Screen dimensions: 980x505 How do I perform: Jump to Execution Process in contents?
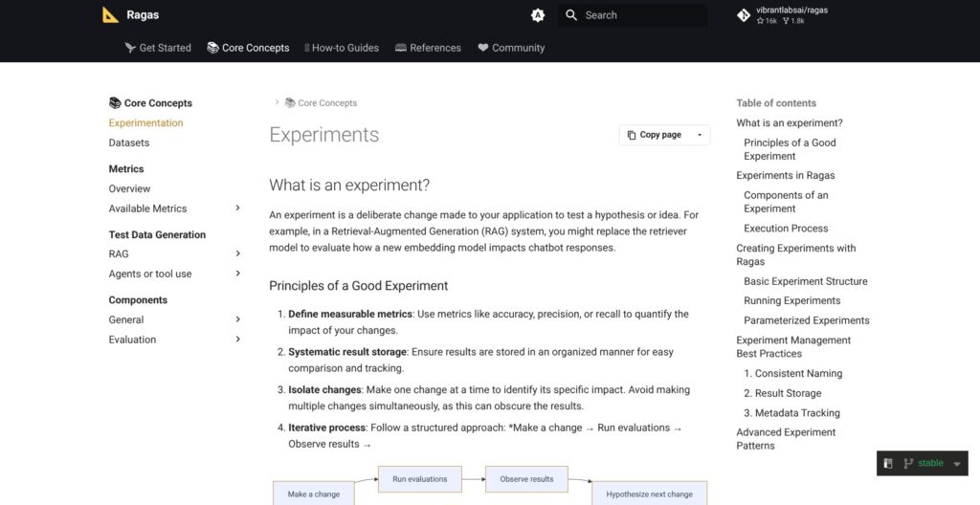tap(786, 229)
